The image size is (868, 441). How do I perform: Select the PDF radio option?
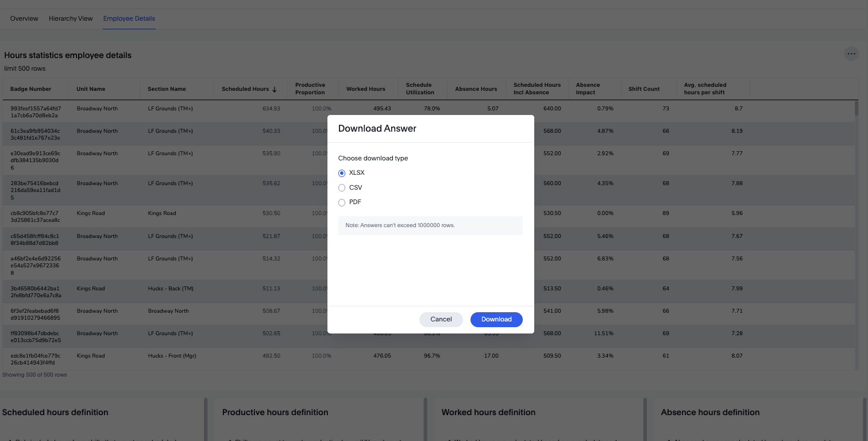coord(342,202)
